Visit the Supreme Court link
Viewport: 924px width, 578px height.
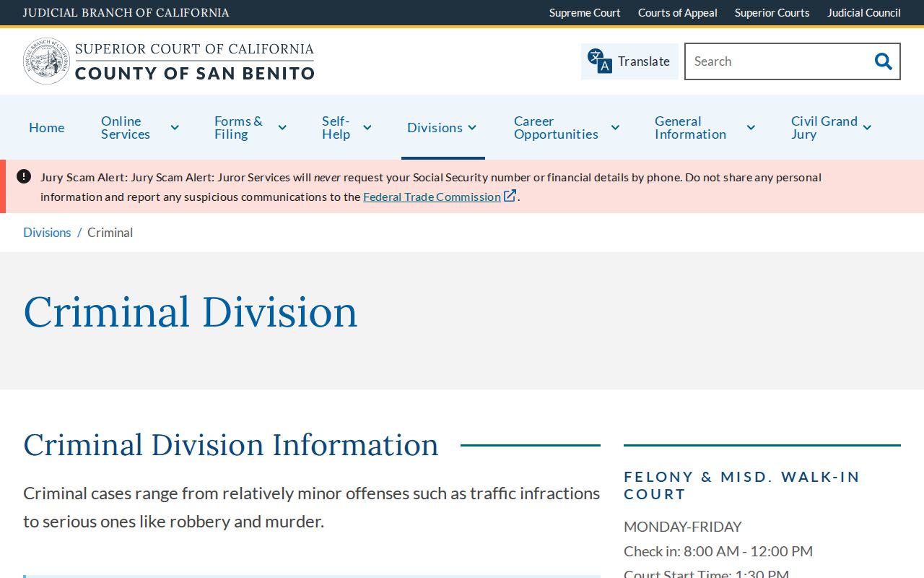click(x=585, y=13)
